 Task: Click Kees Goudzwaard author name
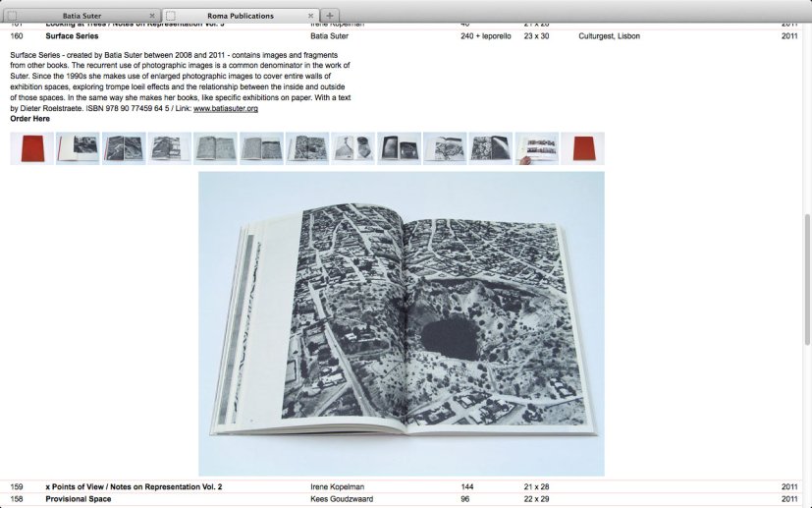click(x=342, y=499)
